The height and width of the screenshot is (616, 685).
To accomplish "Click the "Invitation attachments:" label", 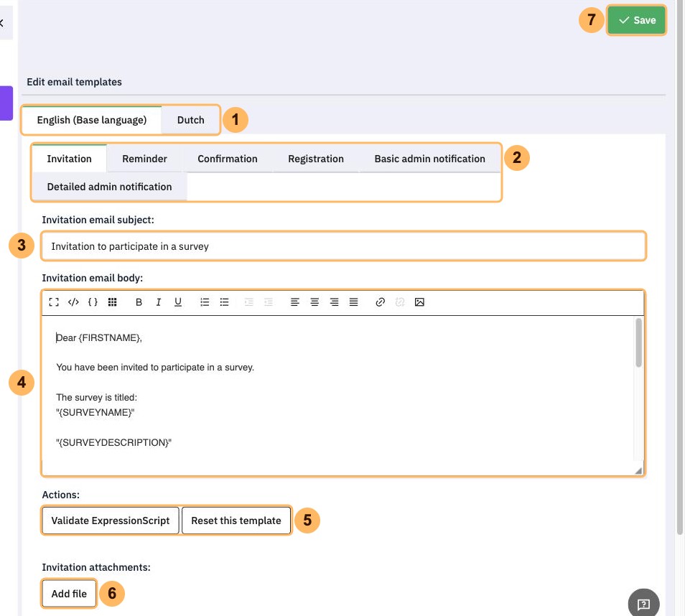I will [x=96, y=567].
